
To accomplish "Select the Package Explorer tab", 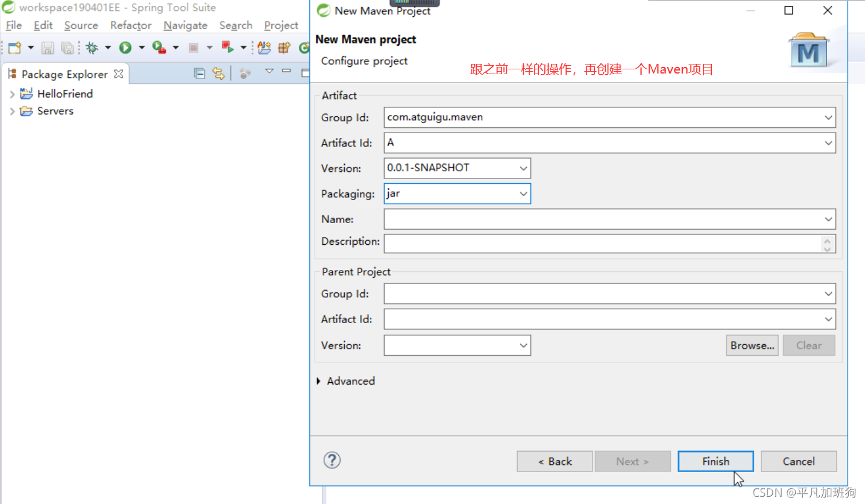I will coord(64,74).
